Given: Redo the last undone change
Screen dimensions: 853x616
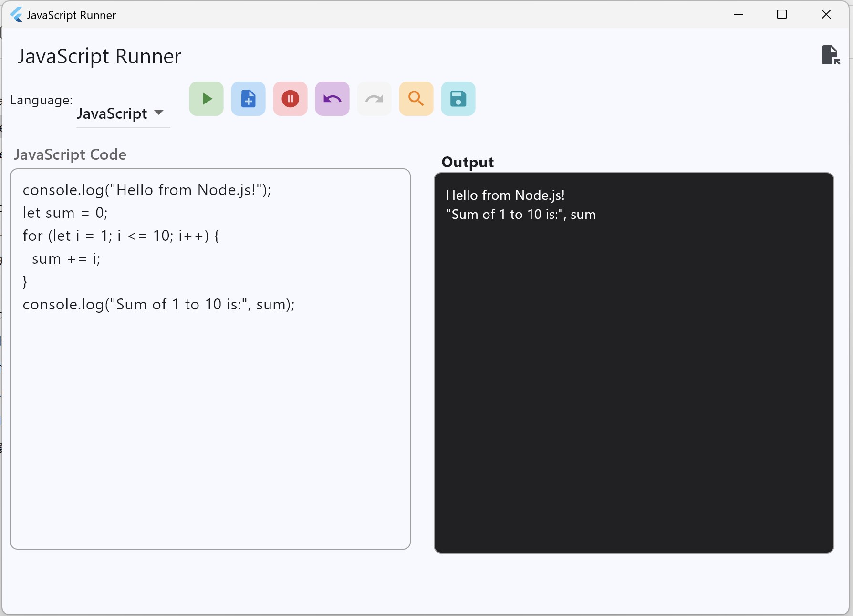Looking at the screenshot, I should click(x=374, y=99).
